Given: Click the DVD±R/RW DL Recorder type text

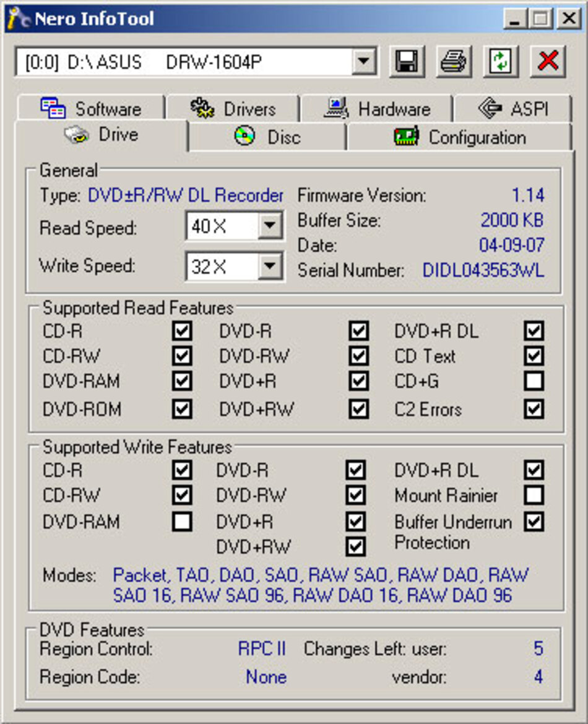Looking at the screenshot, I should 185,196.
